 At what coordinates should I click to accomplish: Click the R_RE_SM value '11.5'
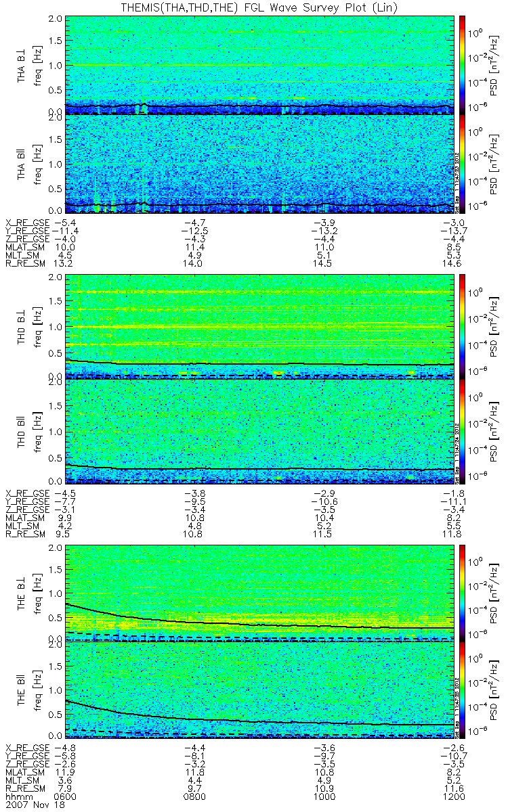(324, 533)
